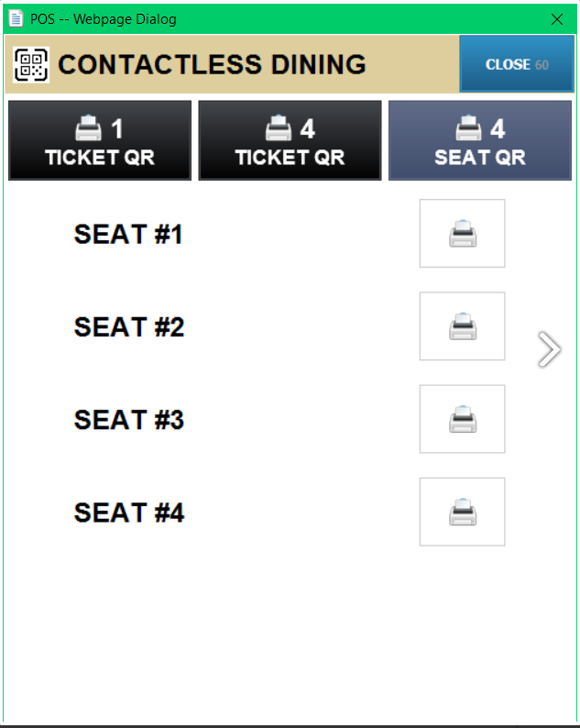
Task: Click the CONTACTLESS DINING header title
Action: pyautogui.click(x=212, y=64)
